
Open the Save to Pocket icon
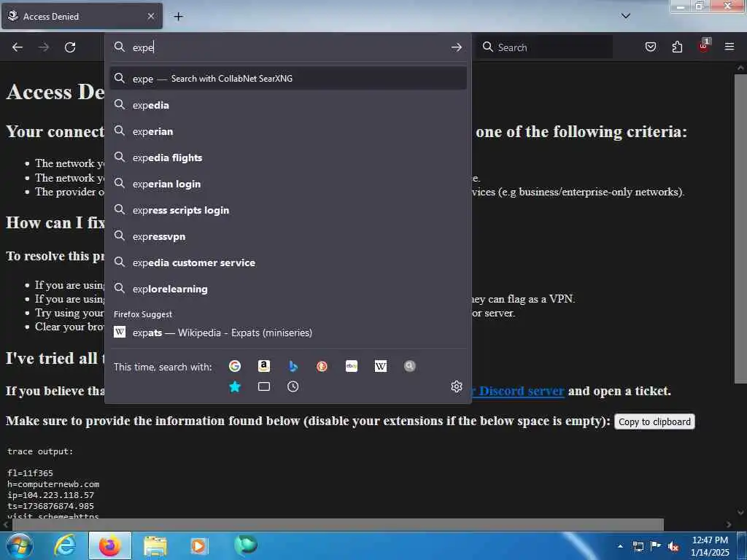[650, 47]
